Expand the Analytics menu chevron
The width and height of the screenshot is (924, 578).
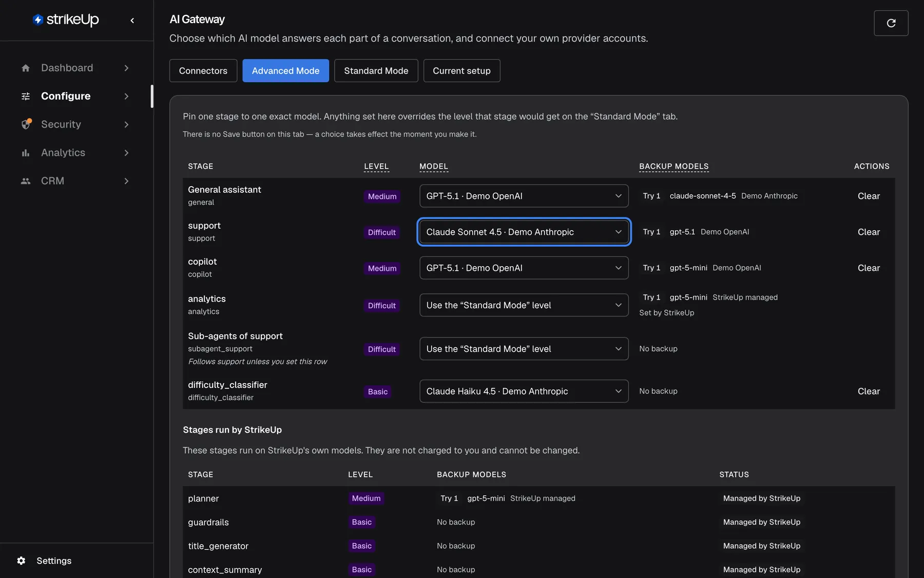click(x=126, y=153)
